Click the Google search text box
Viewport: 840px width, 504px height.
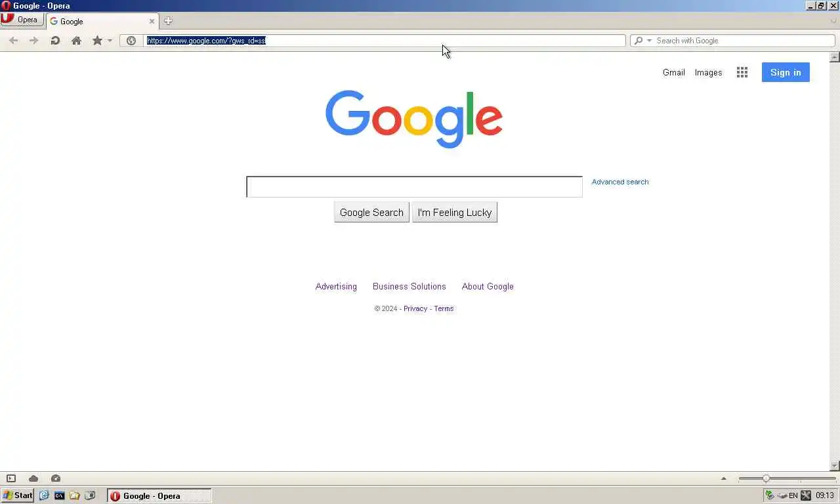tap(414, 187)
